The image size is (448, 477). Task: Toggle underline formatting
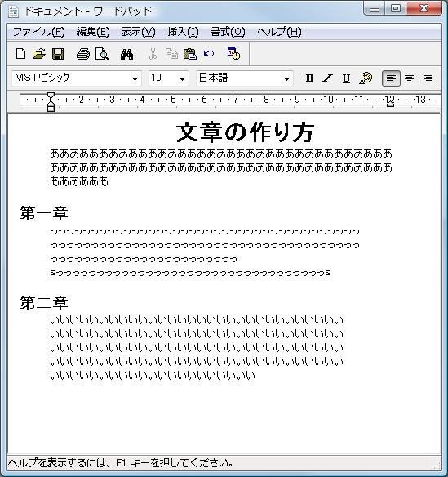coord(346,78)
